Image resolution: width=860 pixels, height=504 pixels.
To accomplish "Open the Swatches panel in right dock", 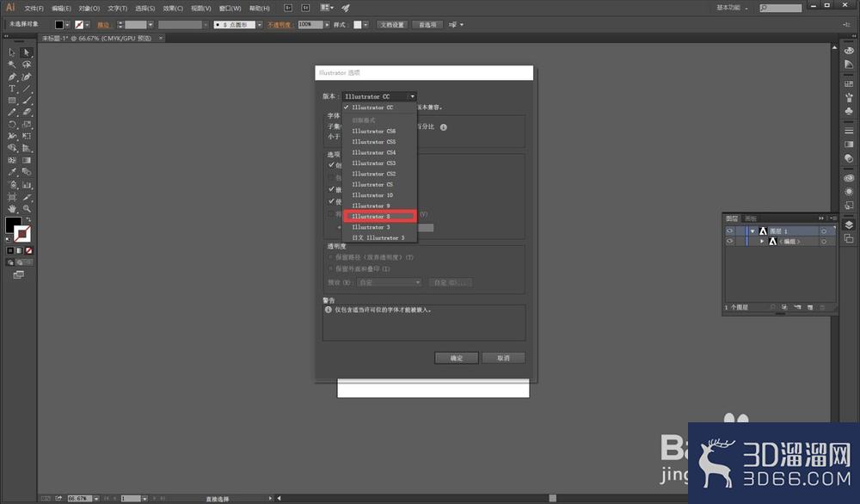I will [x=849, y=84].
